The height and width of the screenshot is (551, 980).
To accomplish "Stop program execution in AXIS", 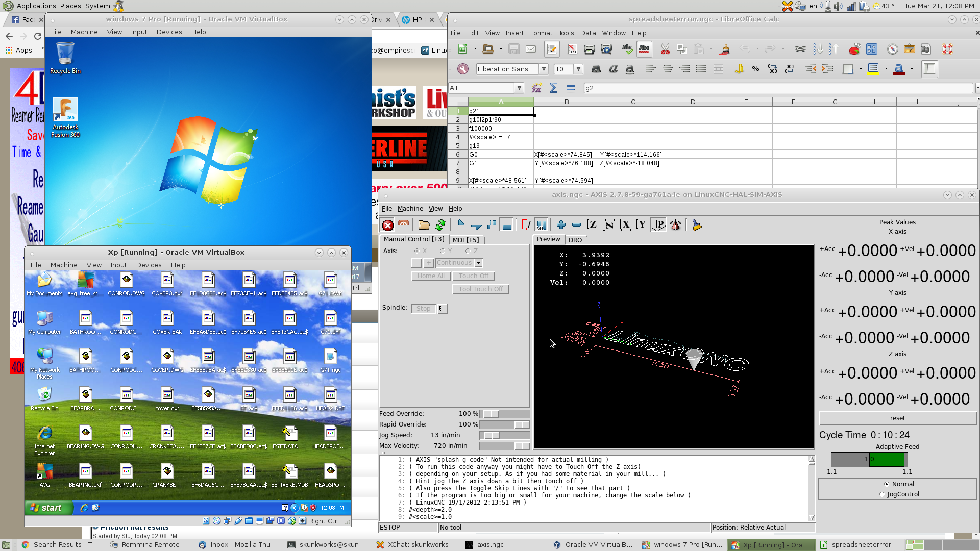I will (507, 225).
